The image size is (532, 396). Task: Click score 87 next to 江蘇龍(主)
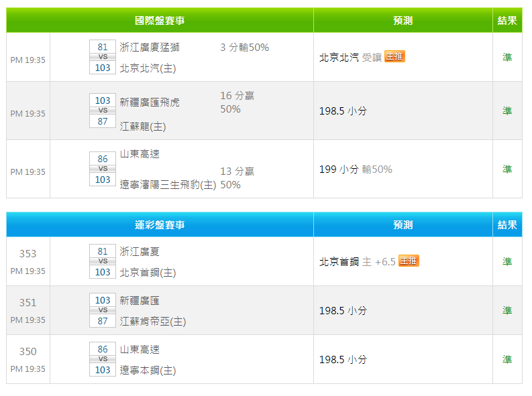pos(103,121)
